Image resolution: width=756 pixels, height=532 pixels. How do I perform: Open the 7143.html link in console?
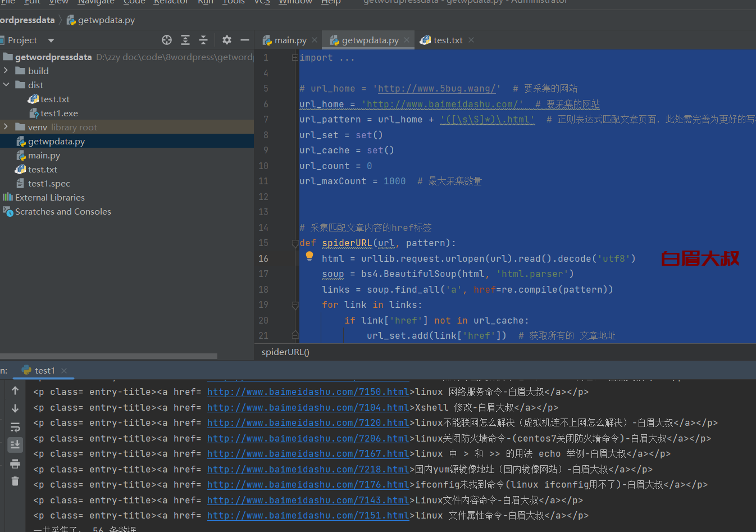tap(308, 500)
